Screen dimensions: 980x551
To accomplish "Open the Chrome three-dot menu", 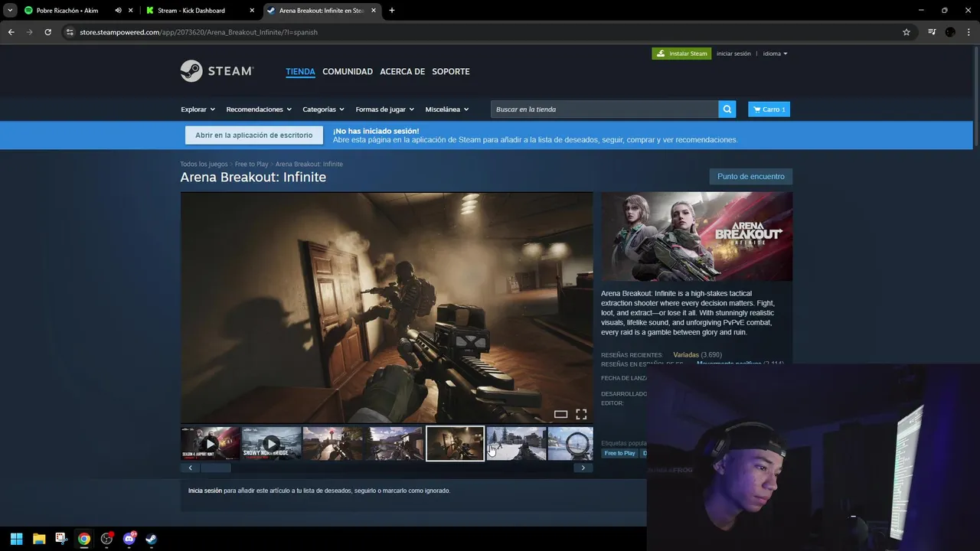I will (969, 32).
